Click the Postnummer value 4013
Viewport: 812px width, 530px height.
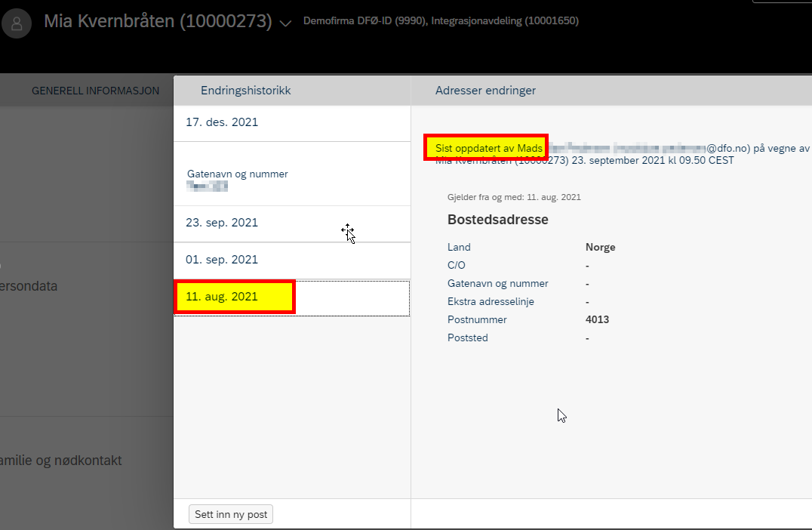(x=597, y=319)
